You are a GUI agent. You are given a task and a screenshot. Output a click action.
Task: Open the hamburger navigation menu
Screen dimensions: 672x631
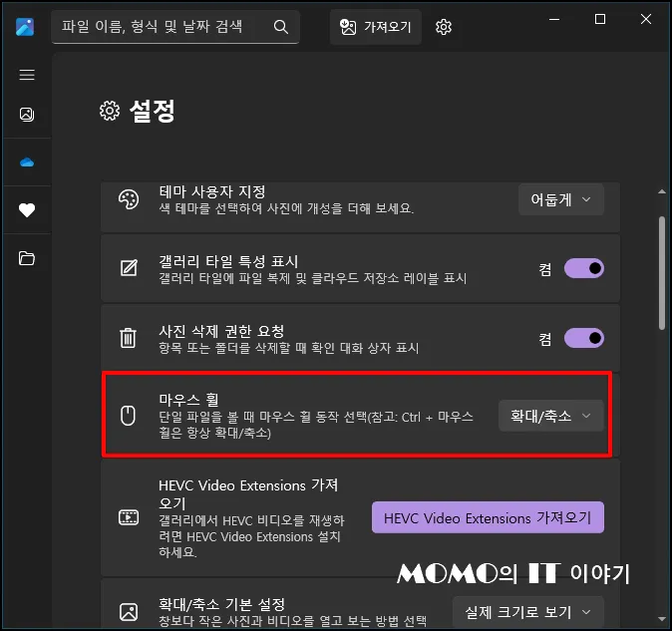[x=27, y=75]
